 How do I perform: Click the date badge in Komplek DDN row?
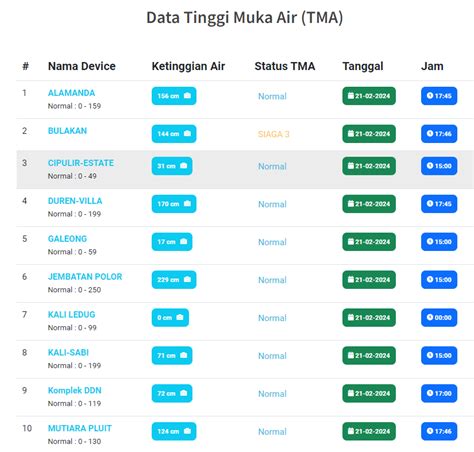(369, 393)
